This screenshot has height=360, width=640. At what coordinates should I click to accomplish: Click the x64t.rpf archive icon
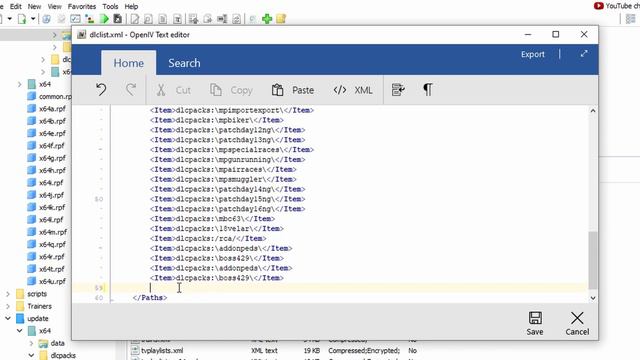(32, 269)
